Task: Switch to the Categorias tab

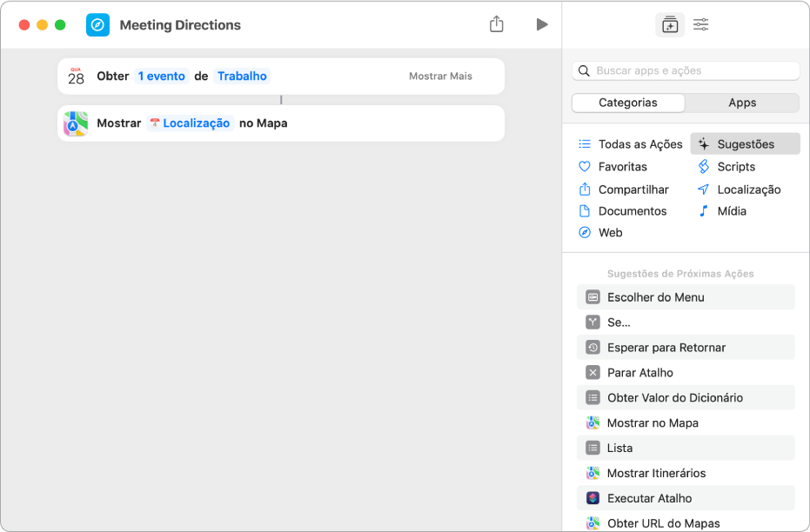Action: coord(628,103)
